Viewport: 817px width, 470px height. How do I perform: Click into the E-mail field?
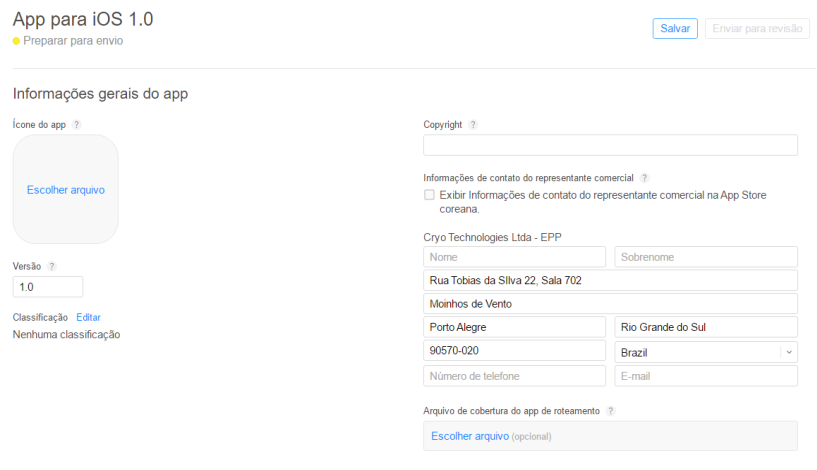[705, 376]
